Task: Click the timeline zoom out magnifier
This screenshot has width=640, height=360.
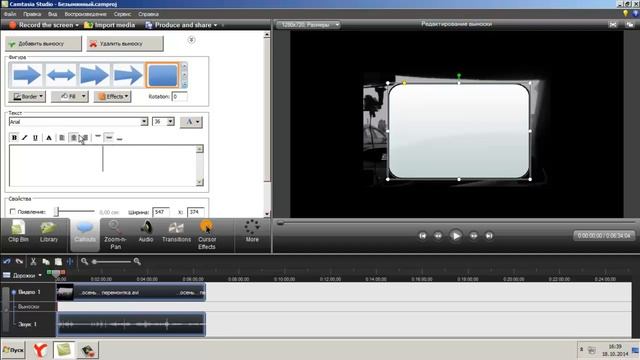Action: coord(84,261)
